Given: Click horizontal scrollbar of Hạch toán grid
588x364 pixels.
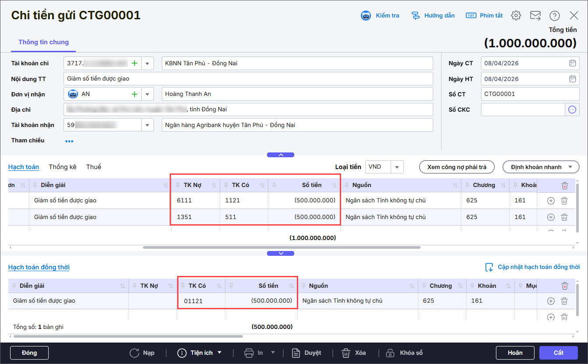Looking at the screenshot, I should coord(281,247).
